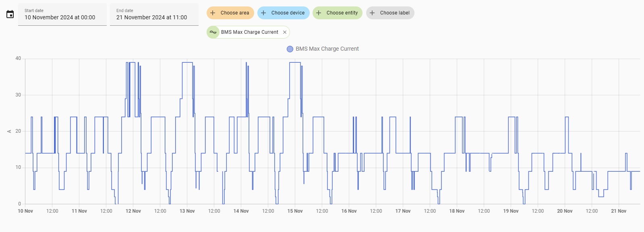Click the 10 Nov label on time axis

click(25, 211)
